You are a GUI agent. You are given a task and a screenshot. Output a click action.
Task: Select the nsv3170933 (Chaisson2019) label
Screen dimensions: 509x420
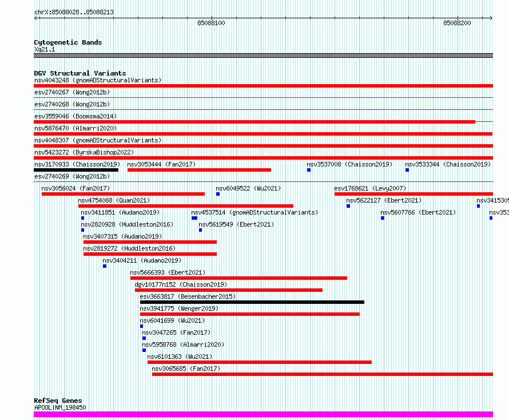(x=77, y=164)
